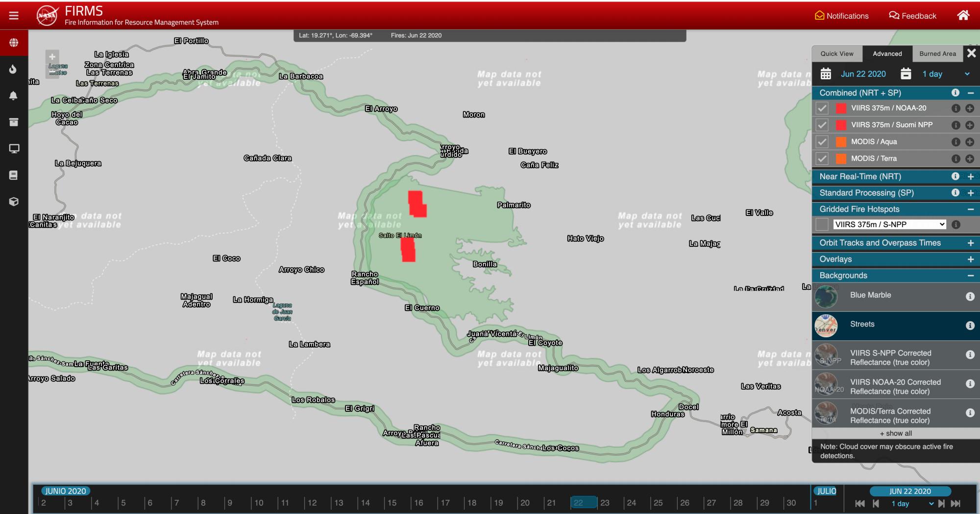Expand Orbit Tracks and Overpass Times
The height and width of the screenshot is (514, 980).
[x=970, y=243]
